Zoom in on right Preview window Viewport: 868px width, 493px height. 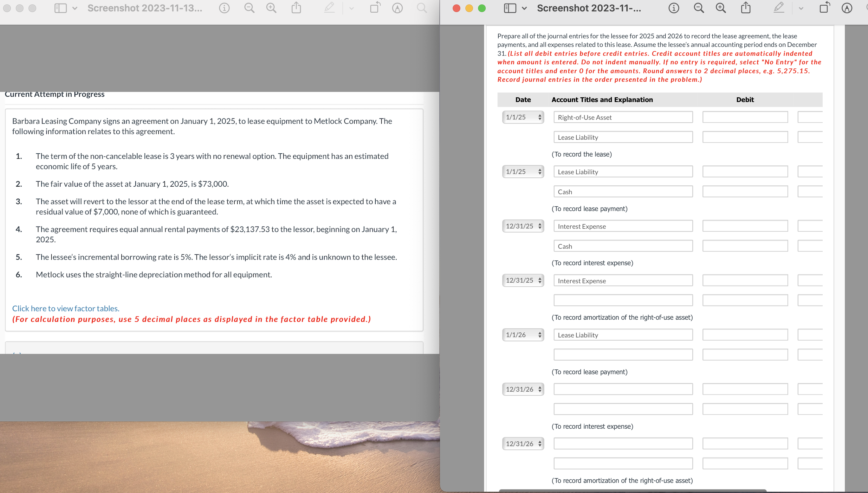tap(720, 8)
